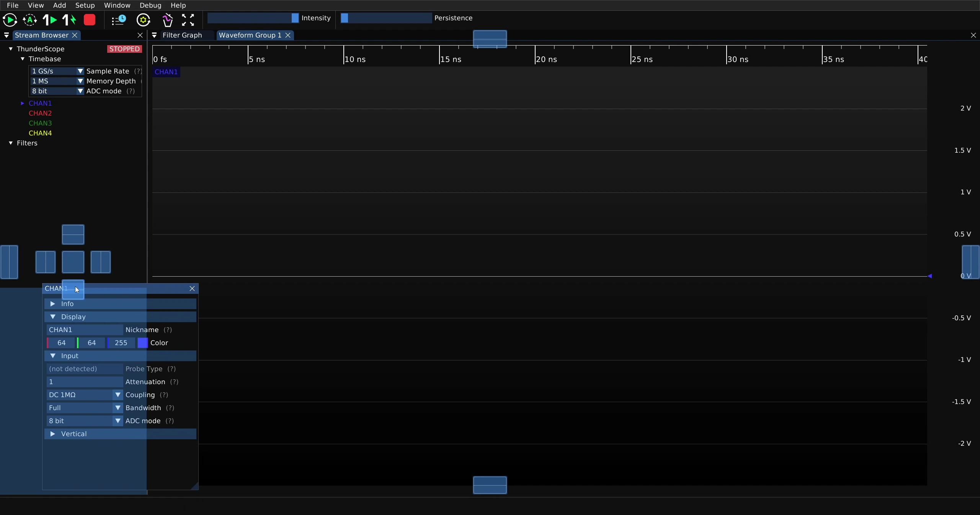Open Stream Browser dock dropdown arrow icon
980x515 pixels.
pos(7,35)
